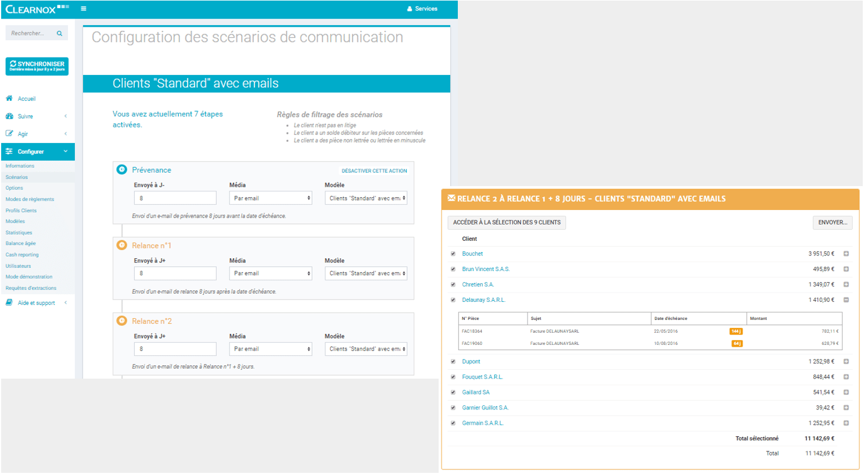Click the Accueil home icon
Viewport: 868px width, 474px height.
[9, 98]
